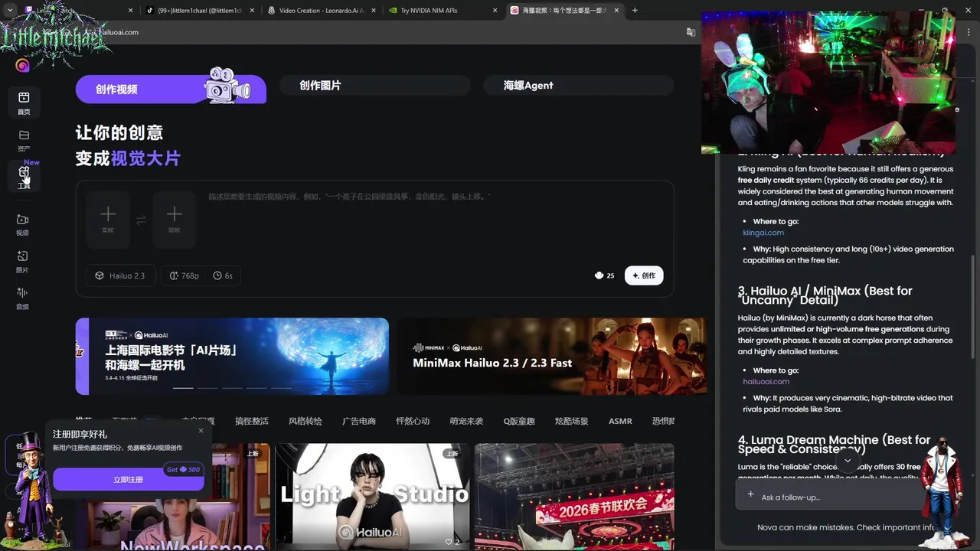Switch to the 创作视频 tab
Screen dimensions: 980x551
[171, 89]
